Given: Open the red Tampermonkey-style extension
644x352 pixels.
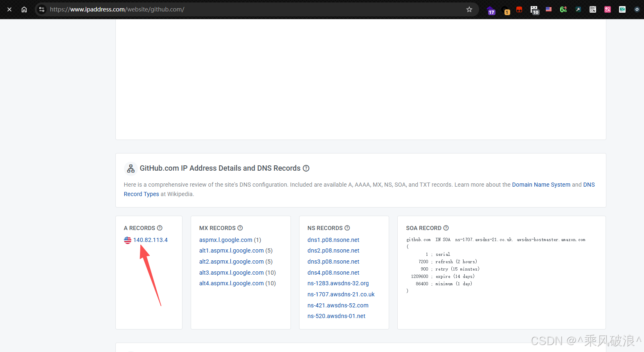Looking at the screenshot, I should 519,9.
